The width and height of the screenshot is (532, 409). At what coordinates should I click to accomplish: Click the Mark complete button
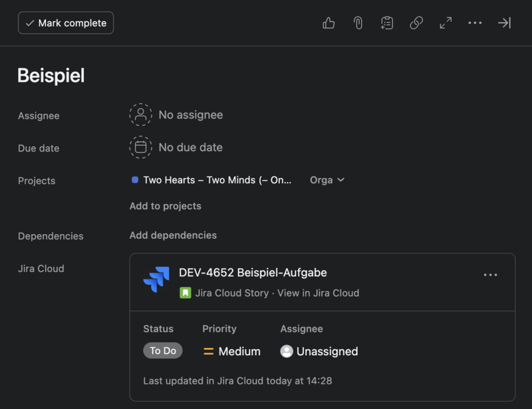pos(66,23)
